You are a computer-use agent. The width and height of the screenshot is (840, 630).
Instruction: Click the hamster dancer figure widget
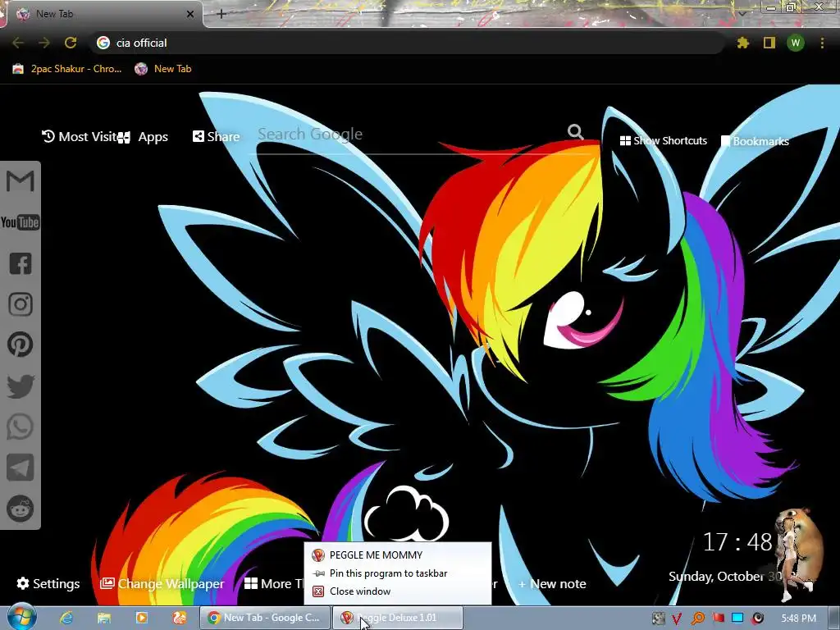797,554
